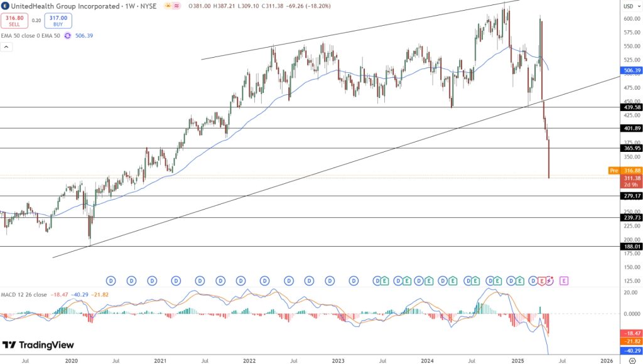Image resolution: width=643 pixels, height=364 pixels.
Task: Click the orange Pre 316.88 pre-market price label
Action: click(x=625, y=171)
